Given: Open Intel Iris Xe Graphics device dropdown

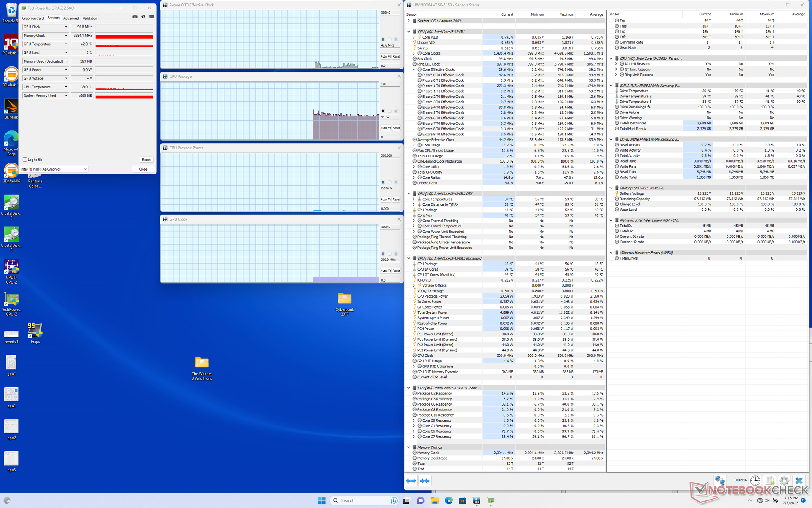Looking at the screenshot, I should (85, 169).
